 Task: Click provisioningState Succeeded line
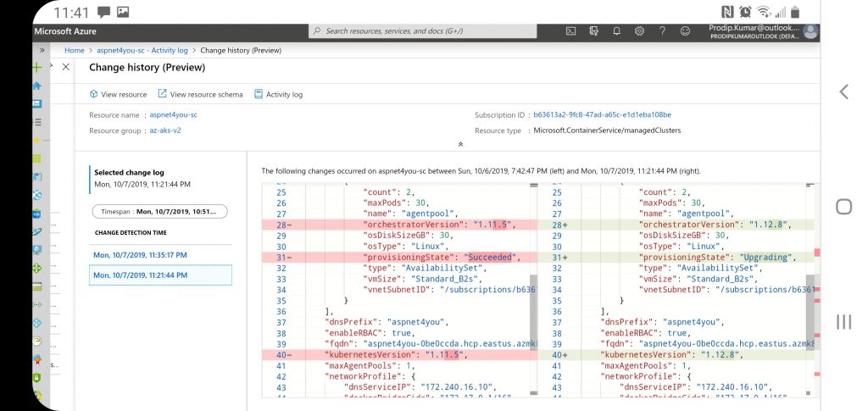(x=399, y=258)
